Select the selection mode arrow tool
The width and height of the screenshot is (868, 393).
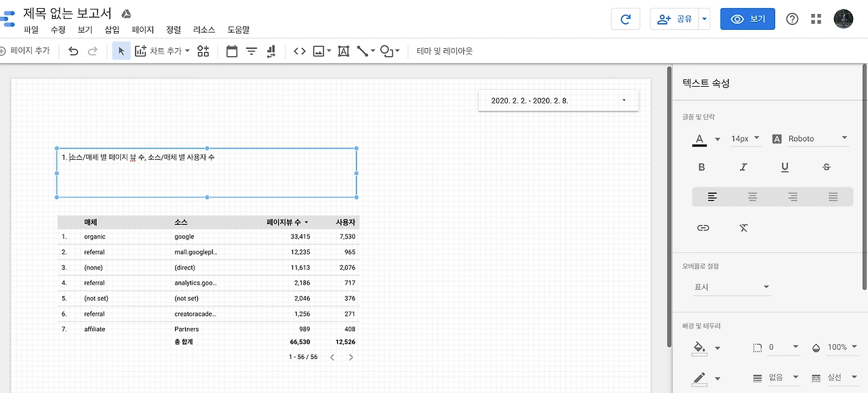[x=121, y=51]
